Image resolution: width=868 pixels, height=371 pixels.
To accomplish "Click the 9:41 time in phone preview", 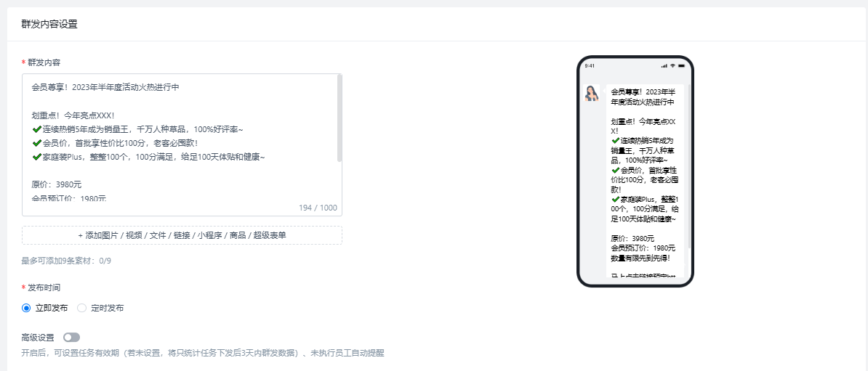I will (x=590, y=66).
